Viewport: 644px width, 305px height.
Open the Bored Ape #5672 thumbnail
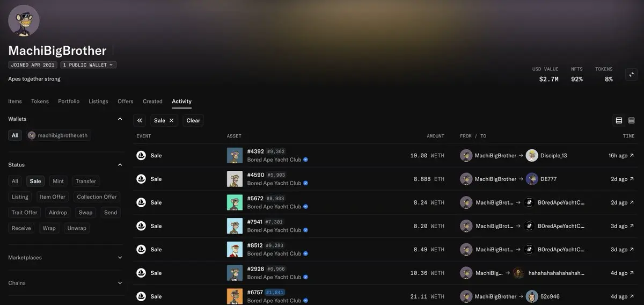[235, 202]
